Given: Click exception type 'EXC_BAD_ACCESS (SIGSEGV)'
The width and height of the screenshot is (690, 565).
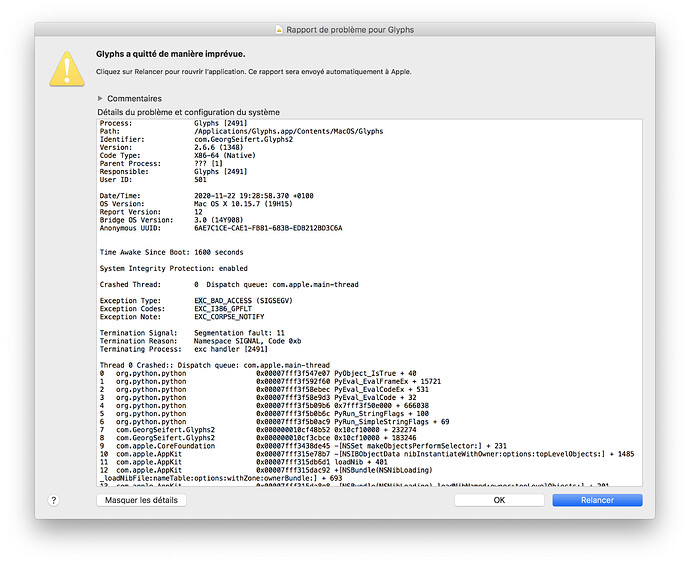Looking at the screenshot, I should click(x=243, y=301).
